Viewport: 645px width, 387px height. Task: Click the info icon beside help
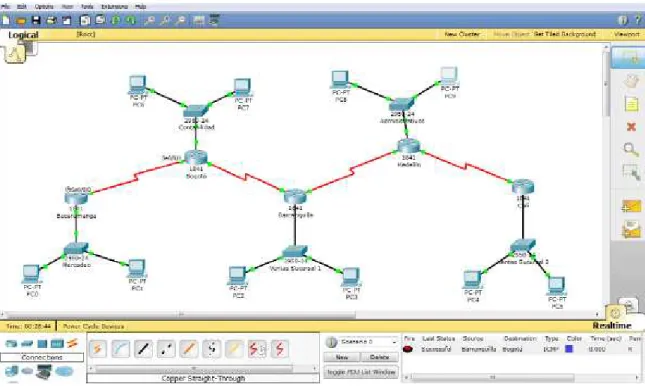click(x=623, y=20)
